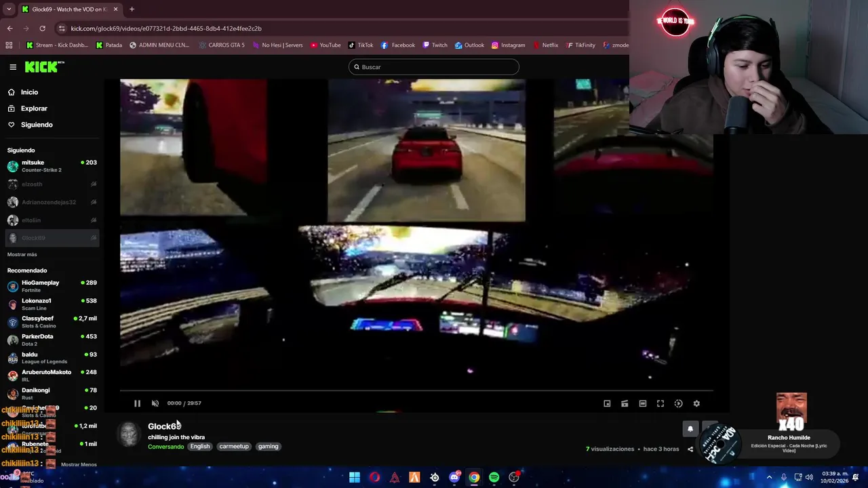Open No Hesi Servers bookmark
The height and width of the screenshot is (488, 868).
(277, 45)
